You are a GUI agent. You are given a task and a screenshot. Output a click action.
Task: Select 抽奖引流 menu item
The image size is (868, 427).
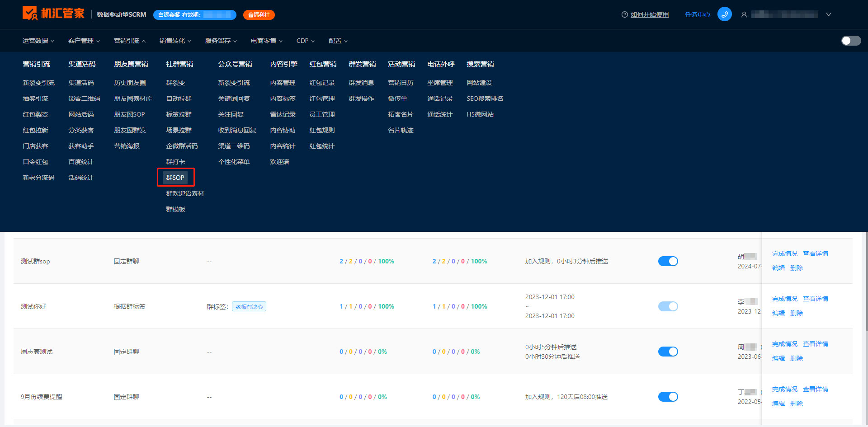[36, 99]
